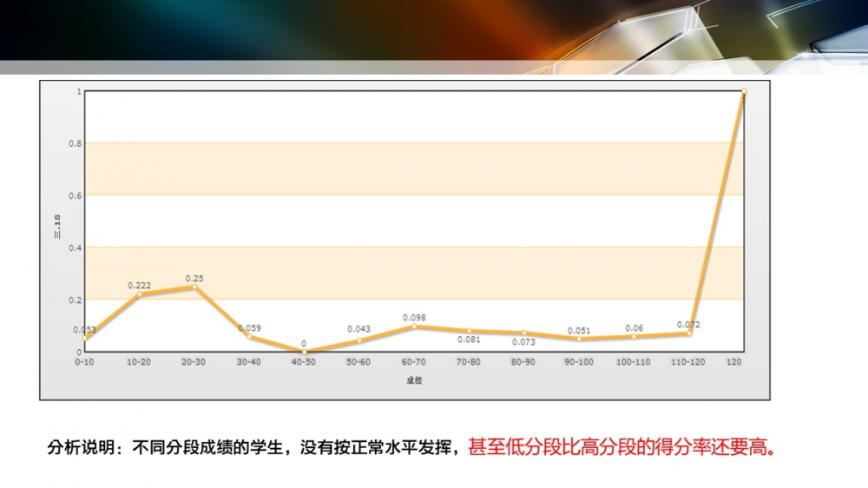Click the 0.06 data point marker
This screenshot has width=868, height=488.
(634, 336)
